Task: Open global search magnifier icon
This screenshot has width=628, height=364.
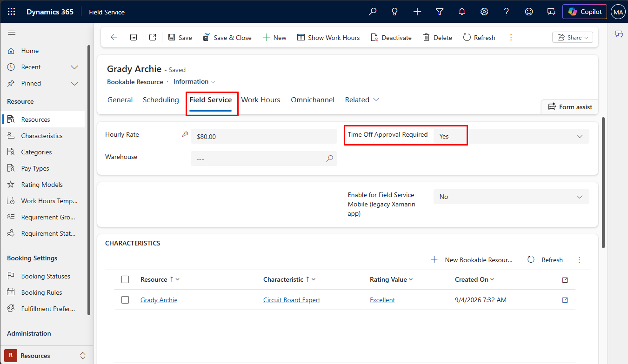Action: (x=373, y=12)
